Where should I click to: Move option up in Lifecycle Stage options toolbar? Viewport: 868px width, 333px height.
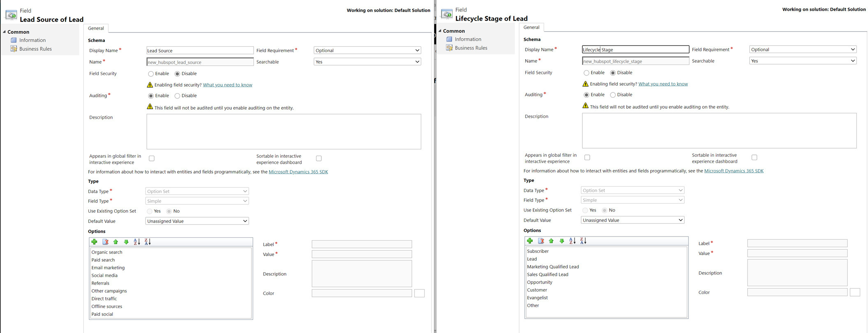point(551,241)
